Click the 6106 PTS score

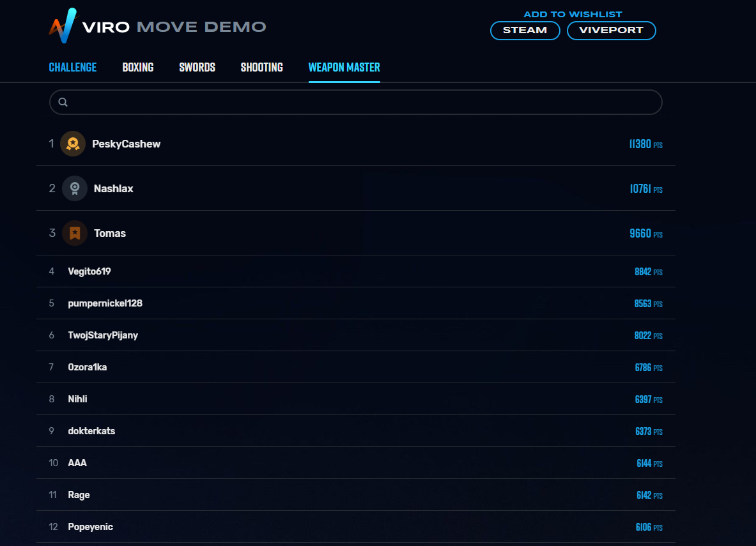(649, 527)
